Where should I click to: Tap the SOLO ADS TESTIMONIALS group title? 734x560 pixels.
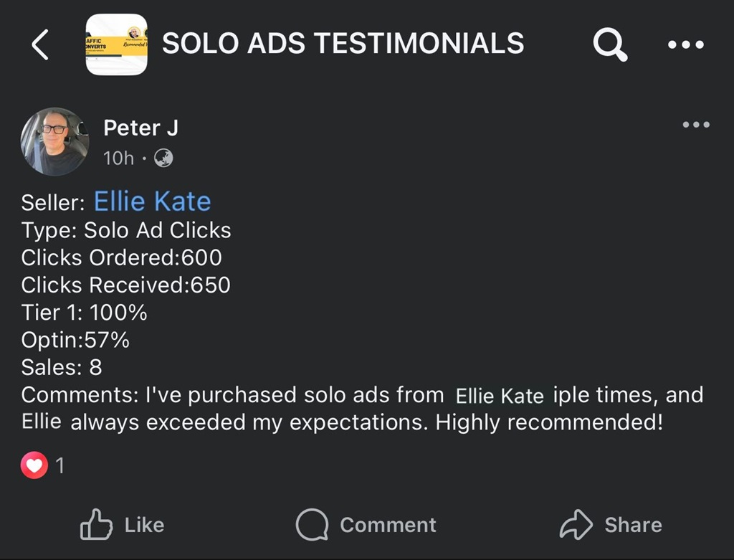pos(343,44)
